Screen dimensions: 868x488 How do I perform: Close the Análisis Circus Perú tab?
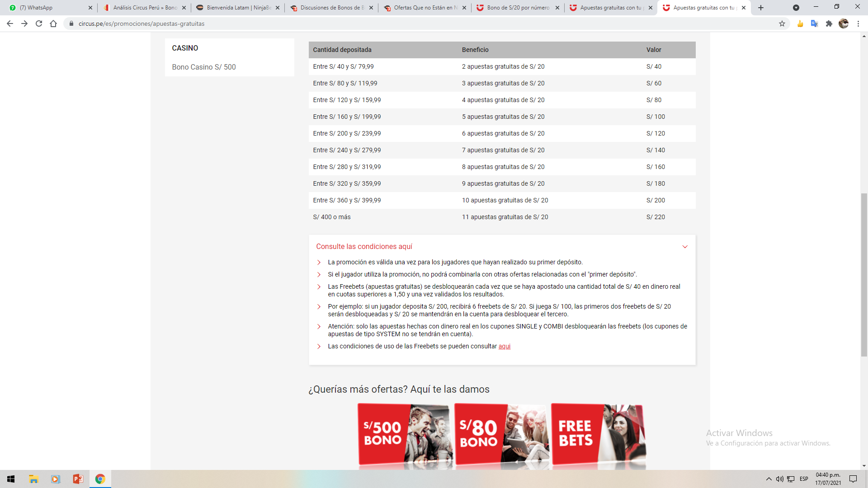[x=184, y=8]
